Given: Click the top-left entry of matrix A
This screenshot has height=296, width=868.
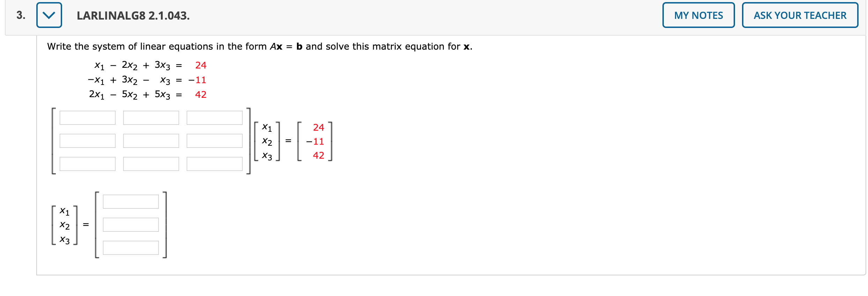Looking at the screenshot, I should click(x=88, y=118).
